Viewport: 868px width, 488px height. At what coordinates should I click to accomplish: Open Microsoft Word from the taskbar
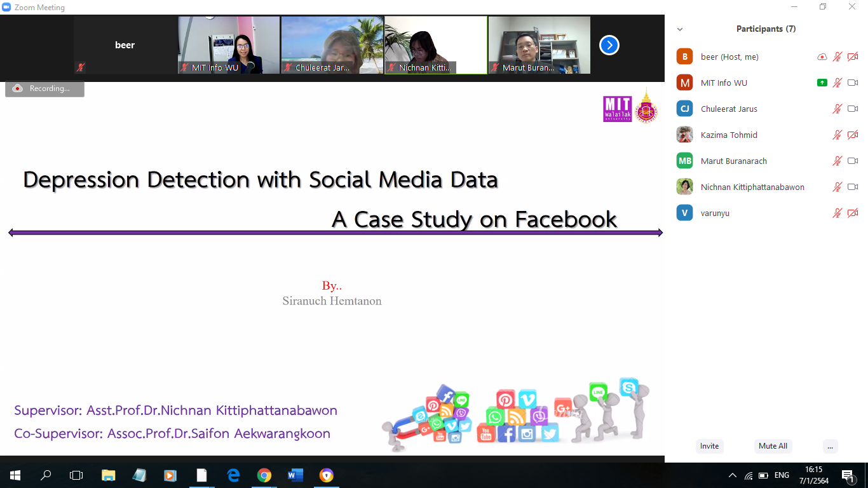pos(295,475)
